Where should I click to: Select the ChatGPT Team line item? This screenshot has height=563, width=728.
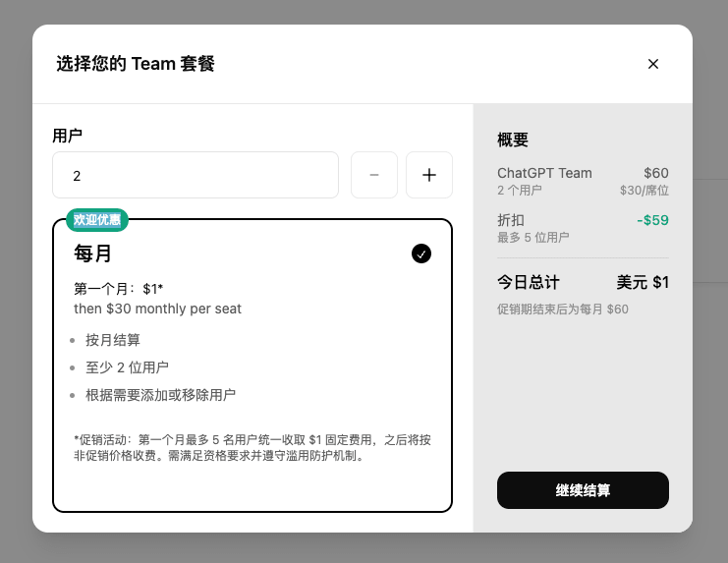click(x=544, y=173)
